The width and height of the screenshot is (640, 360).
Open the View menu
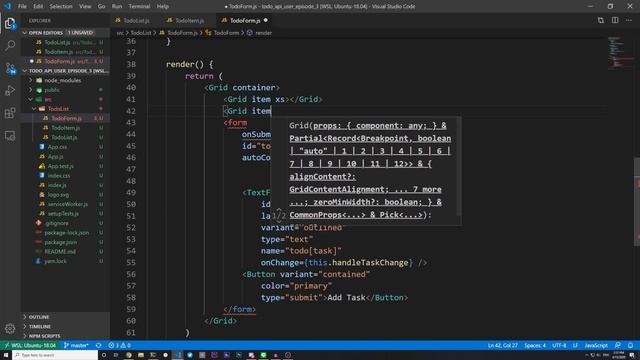click(85, 6)
